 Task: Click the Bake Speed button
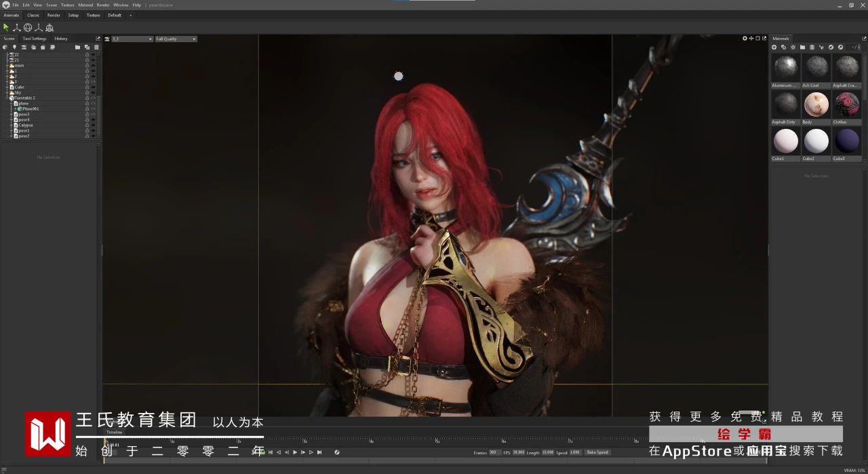597,452
